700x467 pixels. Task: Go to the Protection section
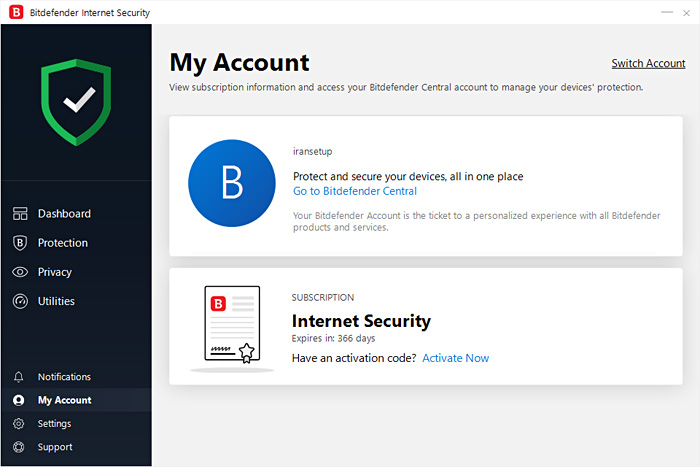click(x=63, y=243)
